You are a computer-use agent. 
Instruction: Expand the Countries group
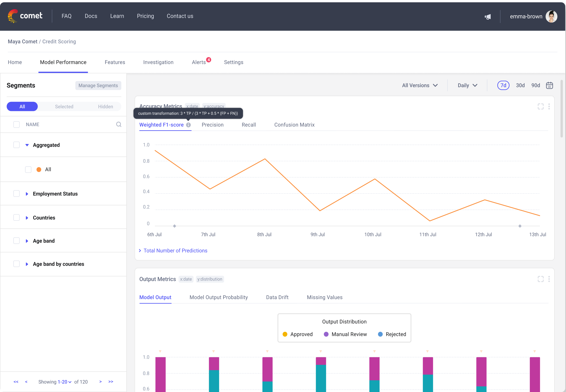click(27, 218)
